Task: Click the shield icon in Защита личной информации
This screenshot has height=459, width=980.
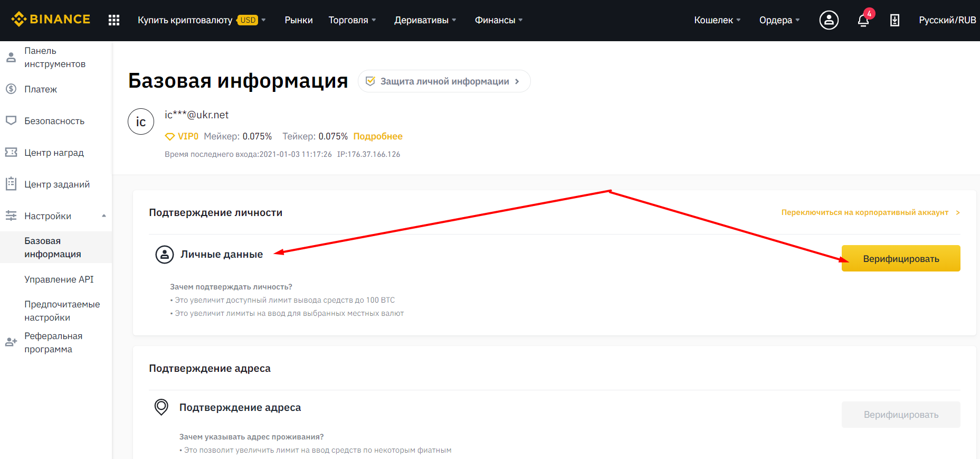Action: click(370, 81)
